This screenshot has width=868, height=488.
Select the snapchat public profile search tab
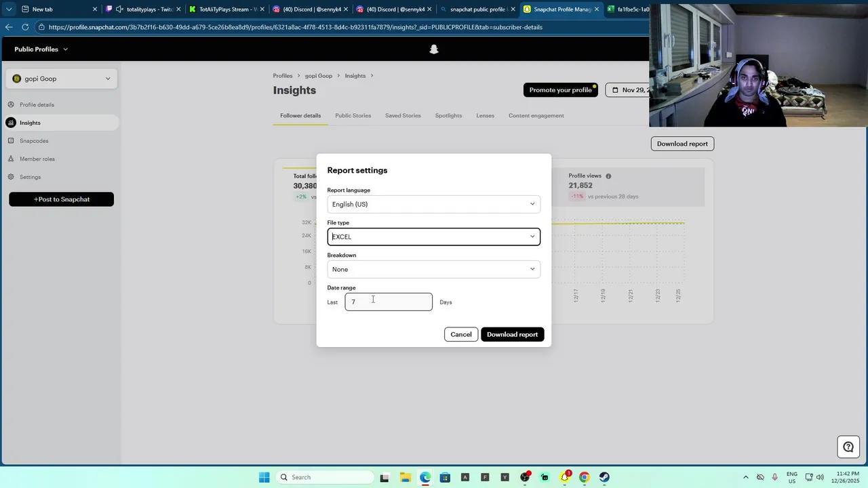pyautogui.click(x=477, y=9)
